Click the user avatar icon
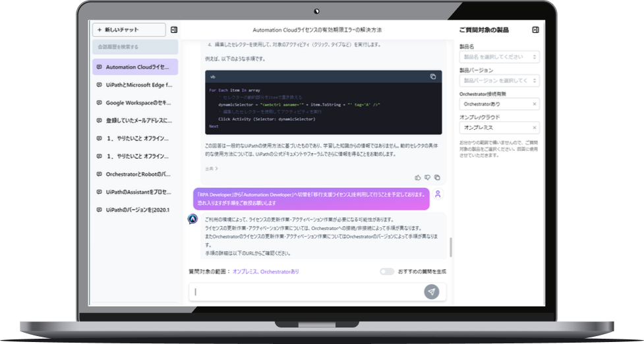The width and height of the screenshot is (644, 344). click(x=438, y=194)
